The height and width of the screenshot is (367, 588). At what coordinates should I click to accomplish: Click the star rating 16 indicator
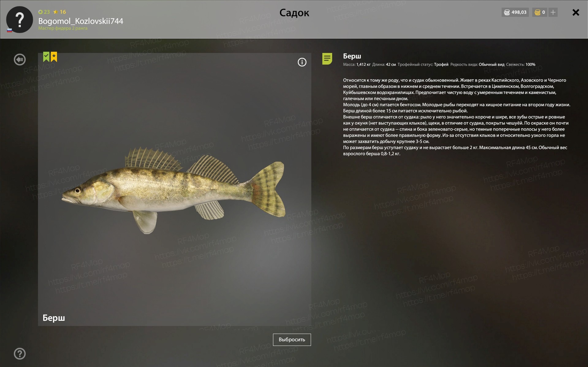pos(59,12)
